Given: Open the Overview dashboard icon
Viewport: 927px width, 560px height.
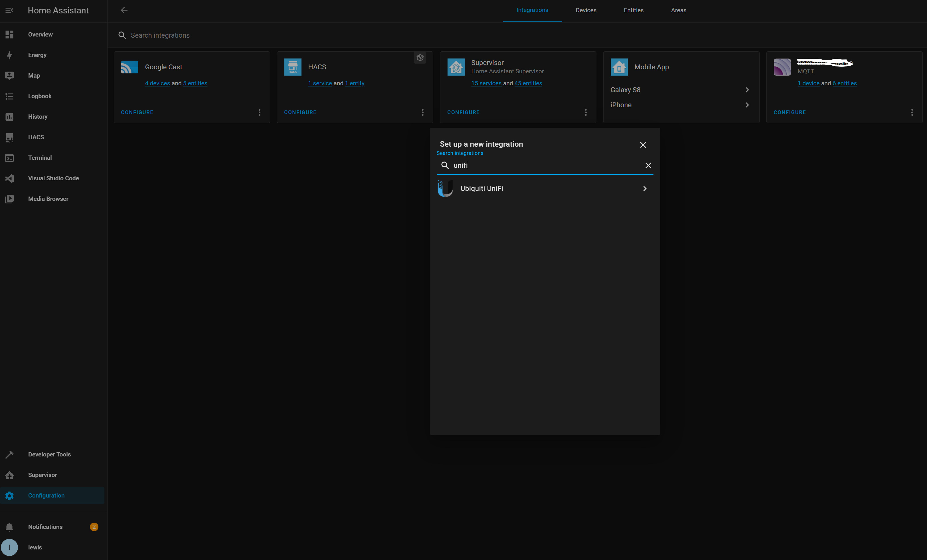Looking at the screenshot, I should click(x=9, y=35).
